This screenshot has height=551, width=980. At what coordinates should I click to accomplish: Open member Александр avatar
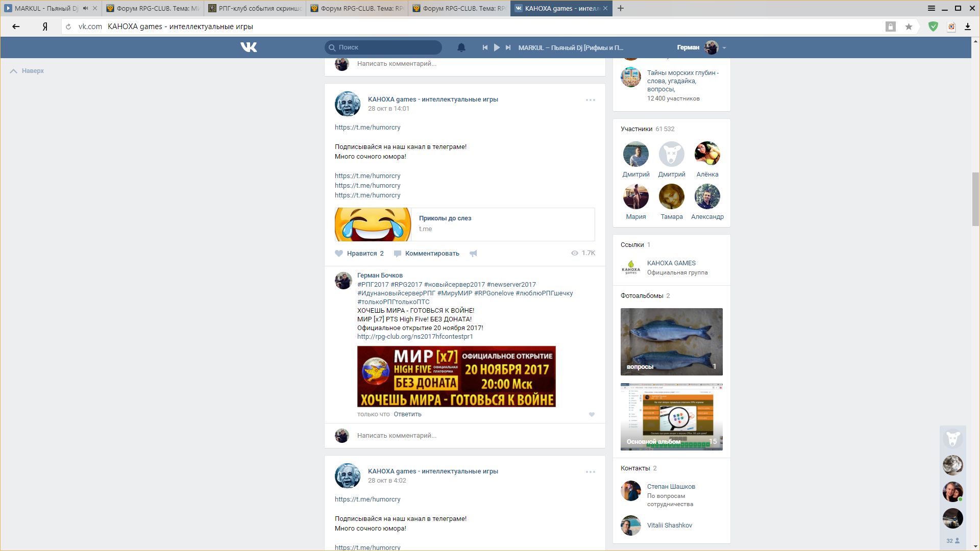point(707,196)
